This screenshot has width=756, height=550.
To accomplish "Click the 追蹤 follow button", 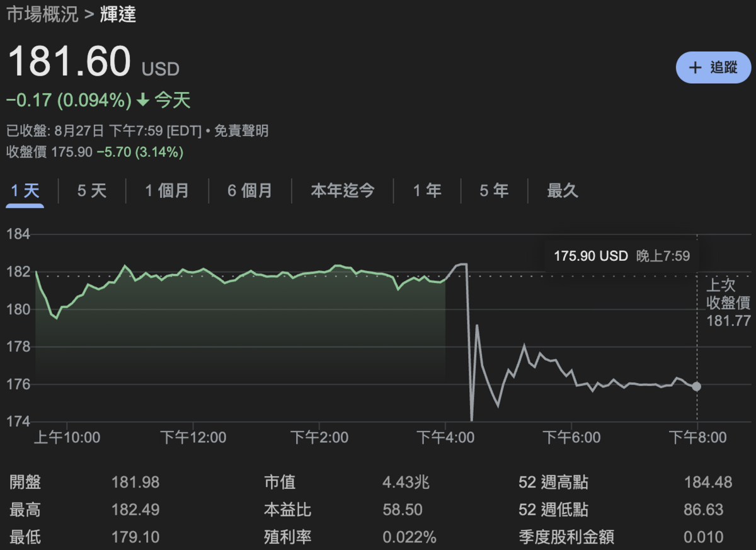I will [713, 68].
